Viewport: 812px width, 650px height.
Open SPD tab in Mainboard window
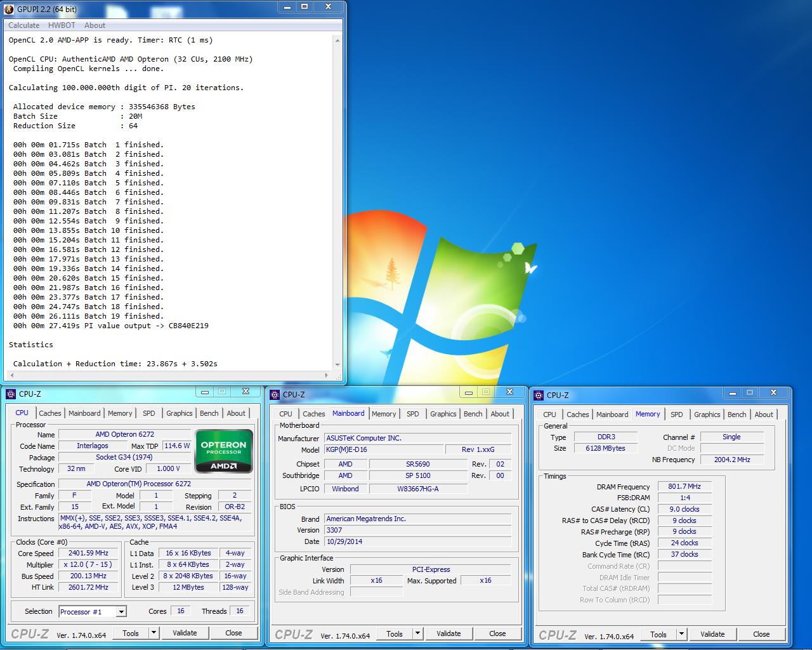413,414
